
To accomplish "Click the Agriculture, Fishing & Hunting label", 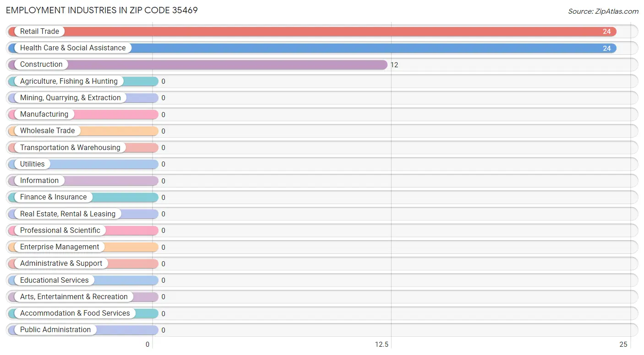I will pos(69,81).
